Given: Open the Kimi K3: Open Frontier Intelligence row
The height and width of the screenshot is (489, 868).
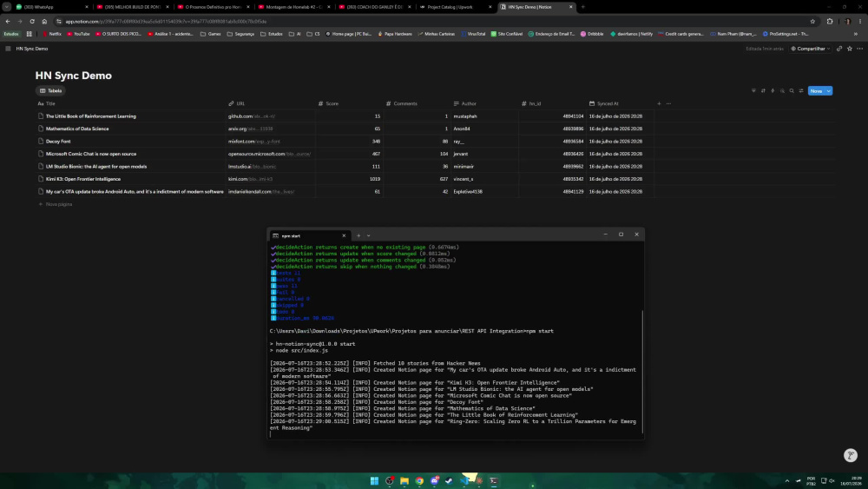Looking at the screenshot, I should (83, 179).
